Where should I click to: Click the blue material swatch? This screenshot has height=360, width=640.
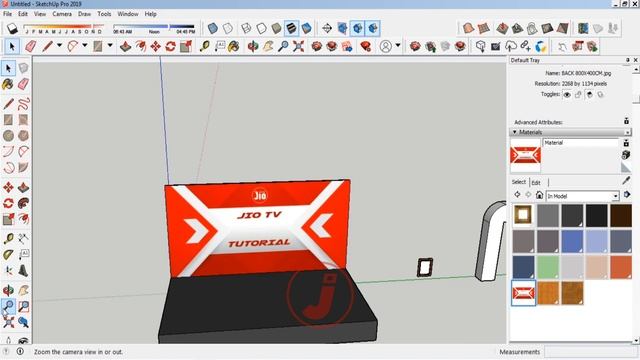(572, 241)
